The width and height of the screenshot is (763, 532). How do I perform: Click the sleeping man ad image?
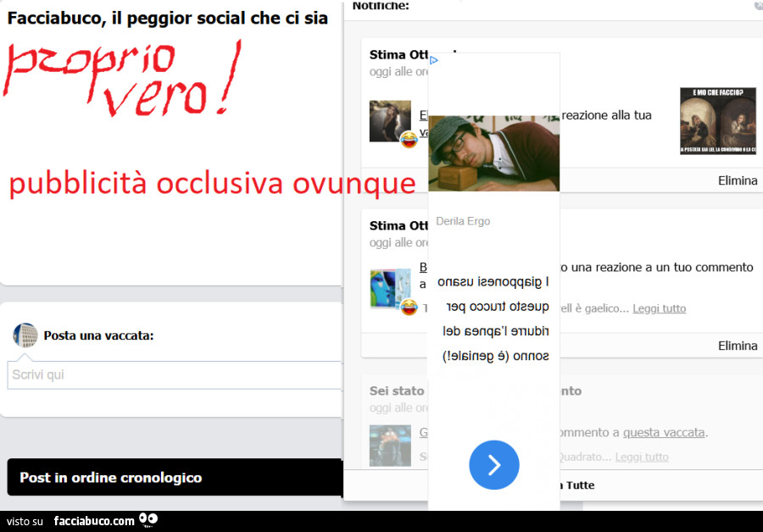point(494,153)
